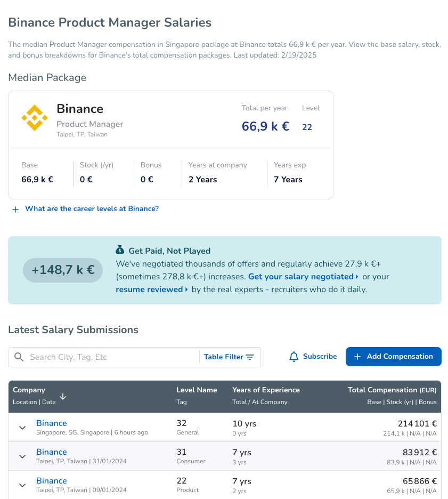This screenshot has width=448, height=499.
Task: Click the +148,7 k € pill badge
Action: (x=63, y=270)
